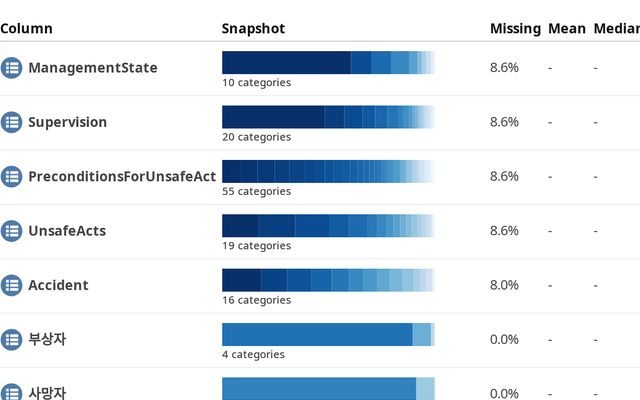This screenshot has width=640, height=400.
Task: Open the PreconditionsForUnsafeAct column name
Action: click(122, 177)
